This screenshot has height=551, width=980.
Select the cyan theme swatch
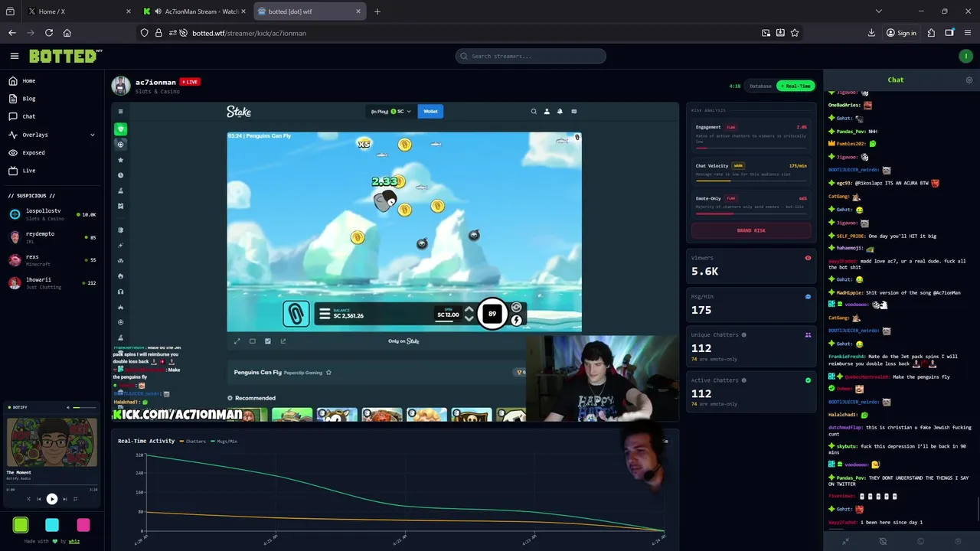point(52,525)
